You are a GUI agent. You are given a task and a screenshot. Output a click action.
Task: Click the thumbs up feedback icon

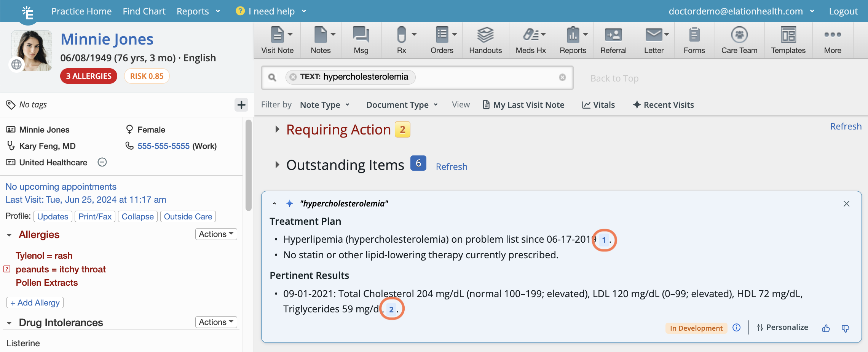826,328
